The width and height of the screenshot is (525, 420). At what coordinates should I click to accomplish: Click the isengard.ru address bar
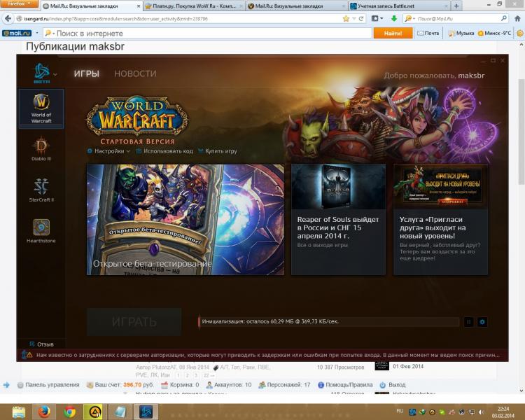tap(178, 19)
